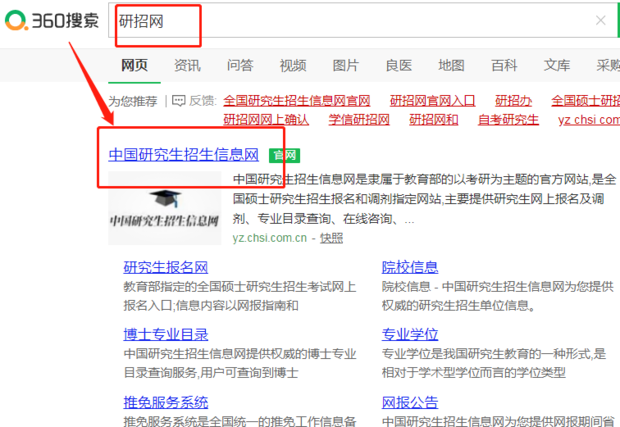Open the 院校信息 sublink
This screenshot has width=620, height=427.
410,268
